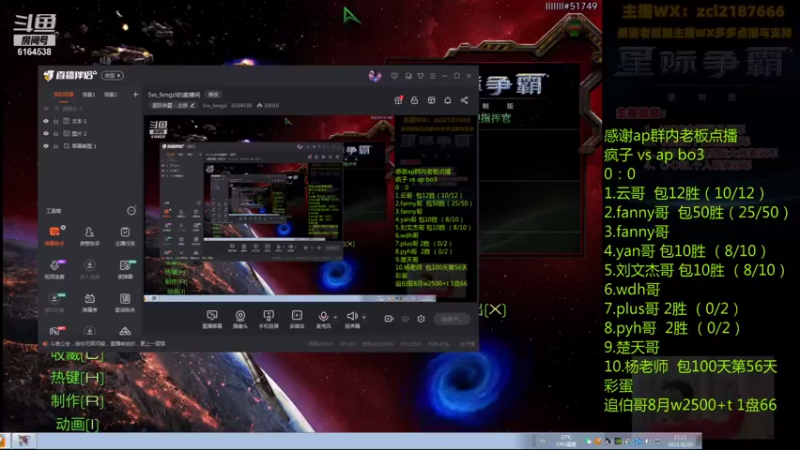
Task: Open the 主播任务 streamer tasks tool
Action: [124, 236]
